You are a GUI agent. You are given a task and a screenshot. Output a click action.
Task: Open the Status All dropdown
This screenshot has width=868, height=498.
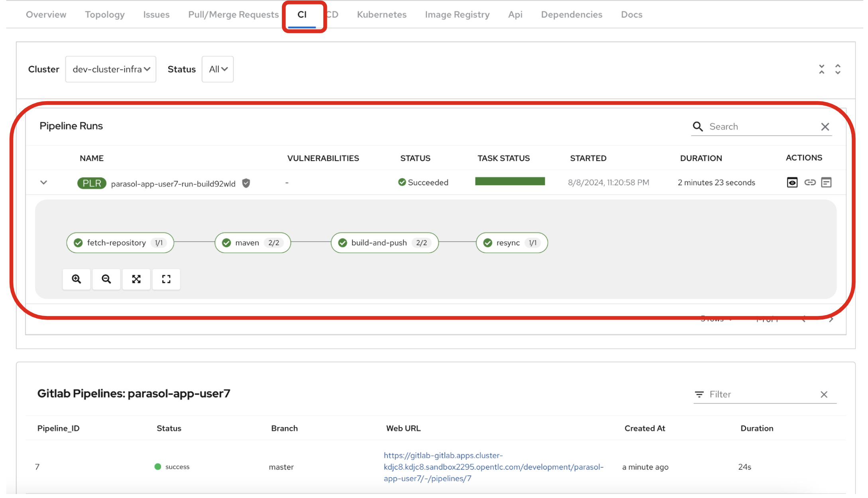click(x=218, y=69)
